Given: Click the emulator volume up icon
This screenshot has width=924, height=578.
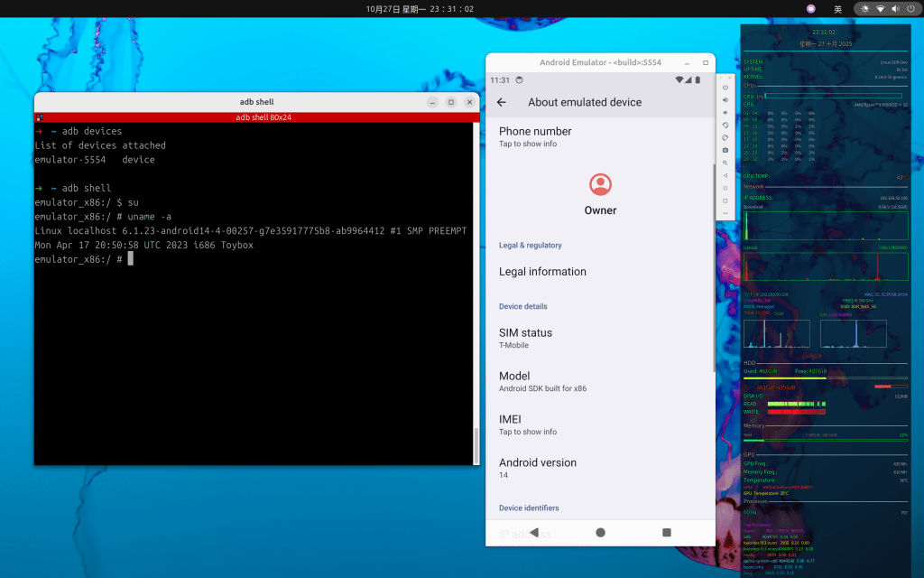Looking at the screenshot, I should click(x=725, y=100).
